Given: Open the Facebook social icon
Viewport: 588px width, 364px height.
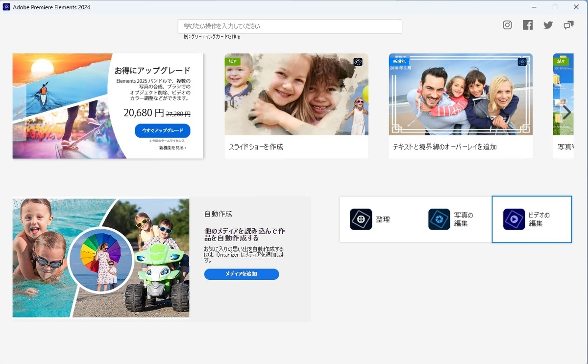Looking at the screenshot, I should pos(528,25).
